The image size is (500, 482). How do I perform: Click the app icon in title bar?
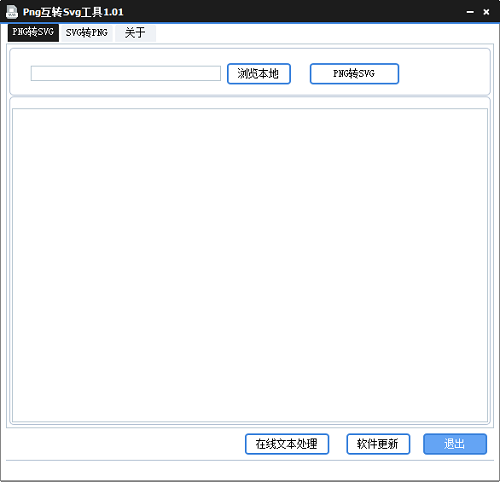click(x=12, y=12)
